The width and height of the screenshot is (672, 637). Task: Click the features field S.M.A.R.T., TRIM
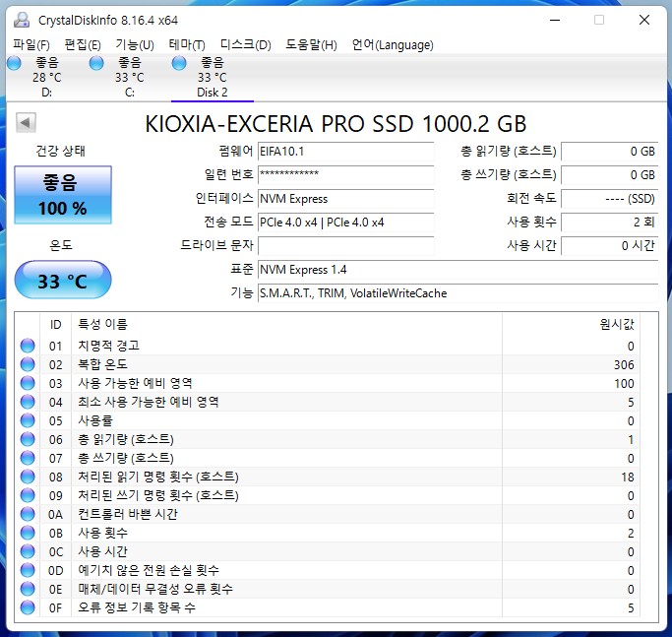[x=458, y=293]
